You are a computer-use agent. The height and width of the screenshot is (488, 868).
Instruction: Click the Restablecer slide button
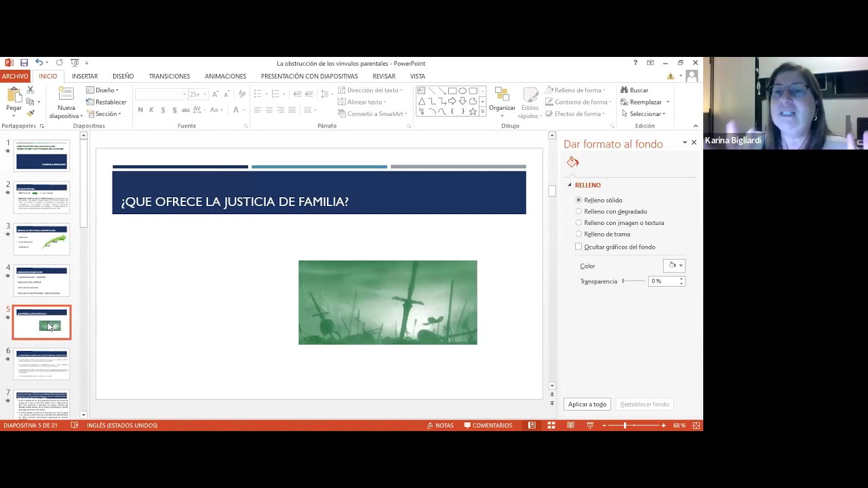106,102
